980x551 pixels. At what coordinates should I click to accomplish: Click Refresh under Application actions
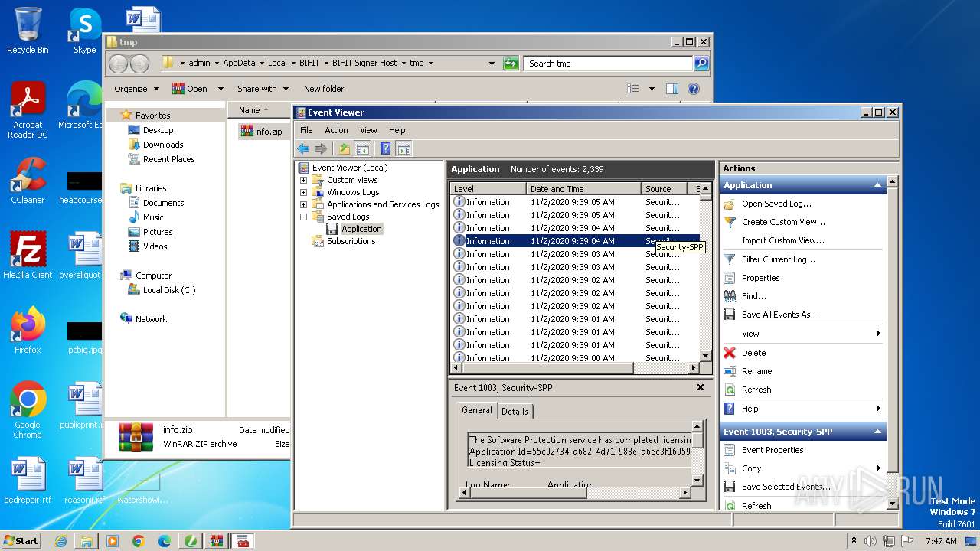point(756,390)
